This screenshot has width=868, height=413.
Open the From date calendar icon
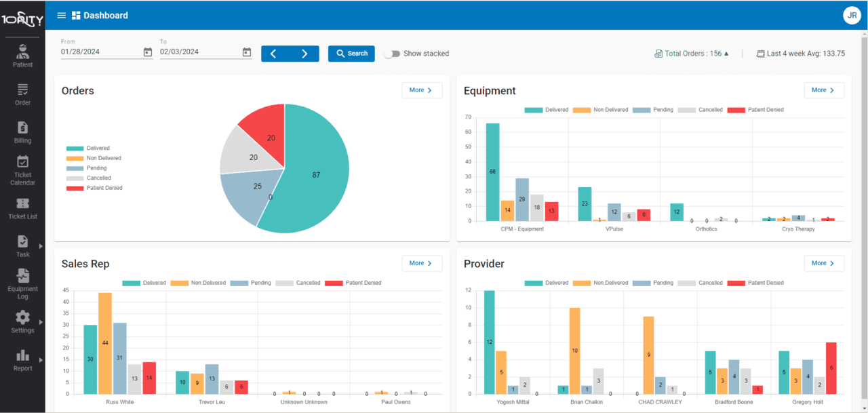pyautogui.click(x=148, y=52)
